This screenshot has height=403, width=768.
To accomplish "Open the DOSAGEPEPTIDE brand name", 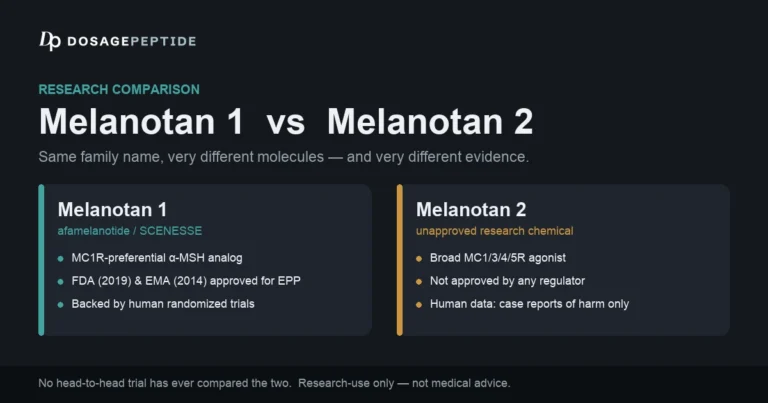I will 132,42.
